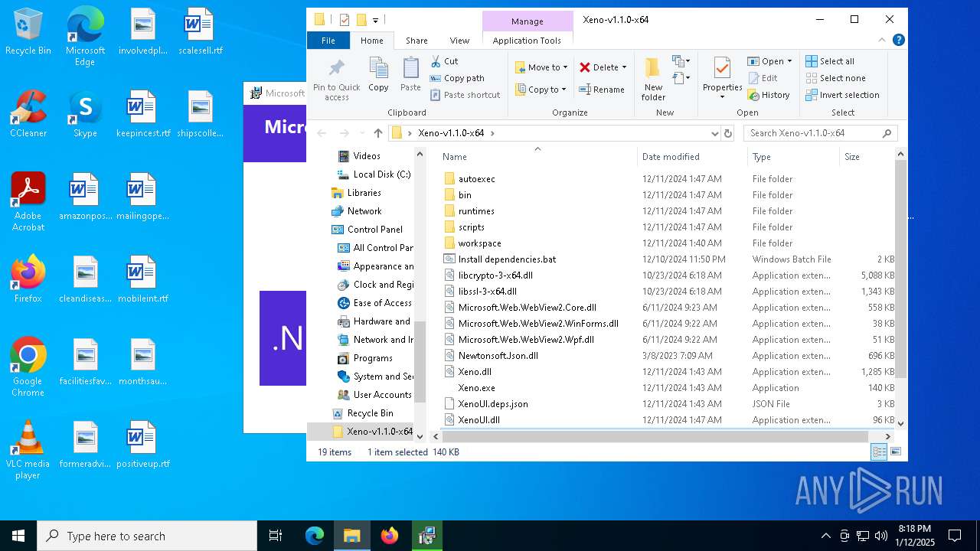Select Local Disk (C:) in navigation pane
980x551 pixels.
pyautogui.click(x=382, y=174)
